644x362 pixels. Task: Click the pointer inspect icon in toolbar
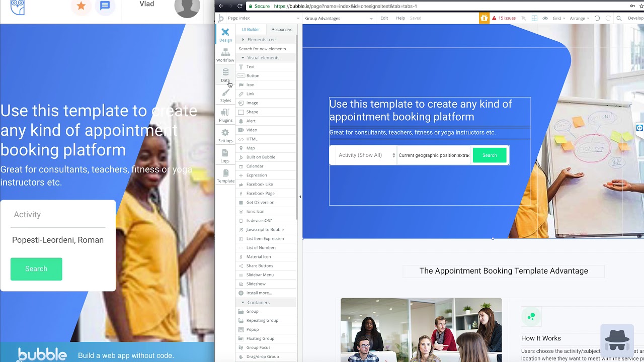[x=524, y=18]
